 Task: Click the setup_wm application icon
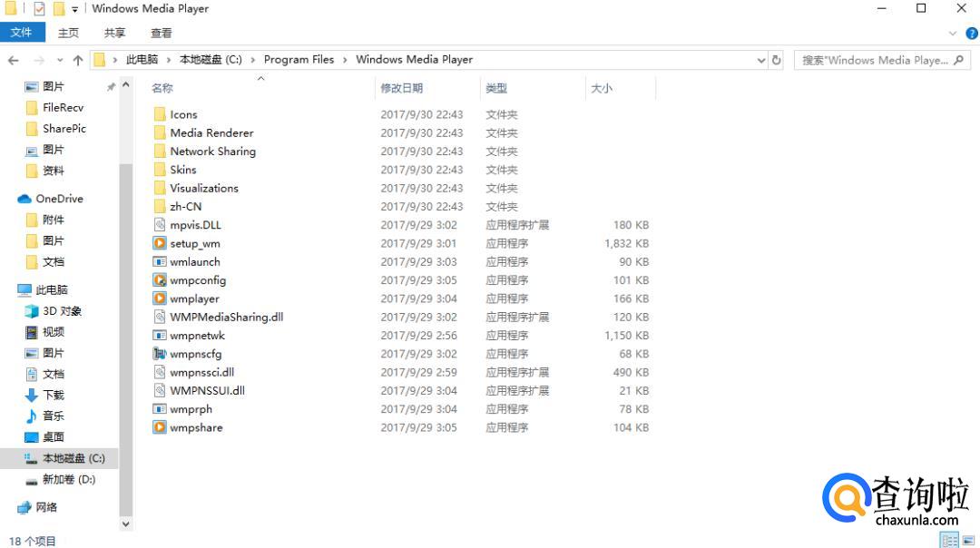click(160, 243)
